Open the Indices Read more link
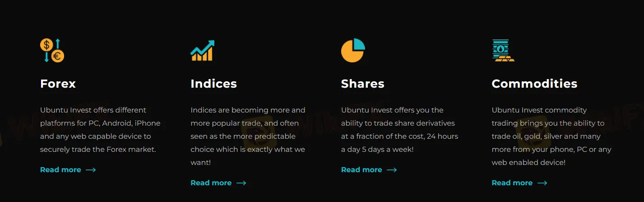Image resolution: width=644 pixels, height=202 pixels. coord(211,183)
